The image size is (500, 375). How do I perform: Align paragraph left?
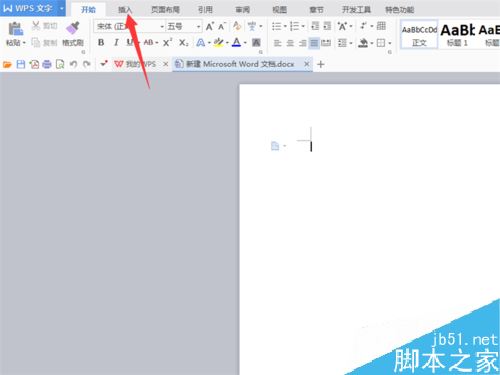point(278,43)
